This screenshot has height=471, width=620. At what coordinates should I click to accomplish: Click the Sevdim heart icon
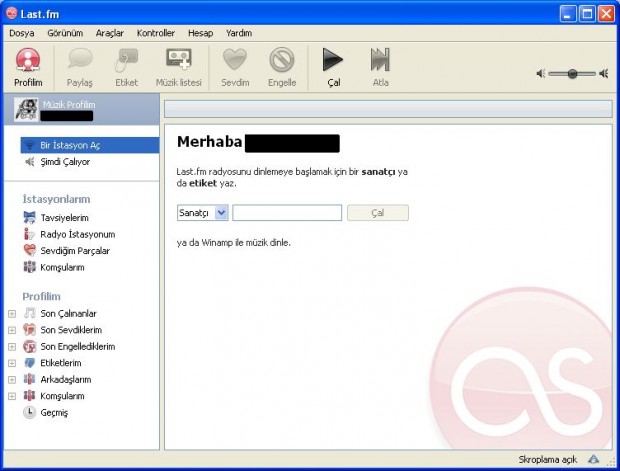click(235, 59)
